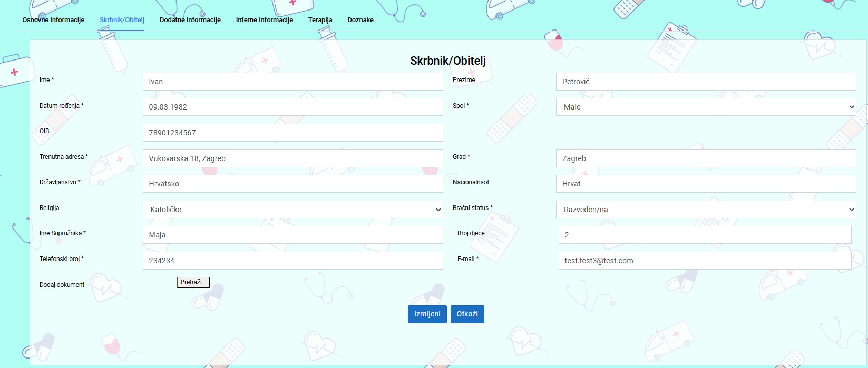Viewport: 868px width, 368px height.
Task: Click the Datum rođenja date field
Action: coord(292,107)
